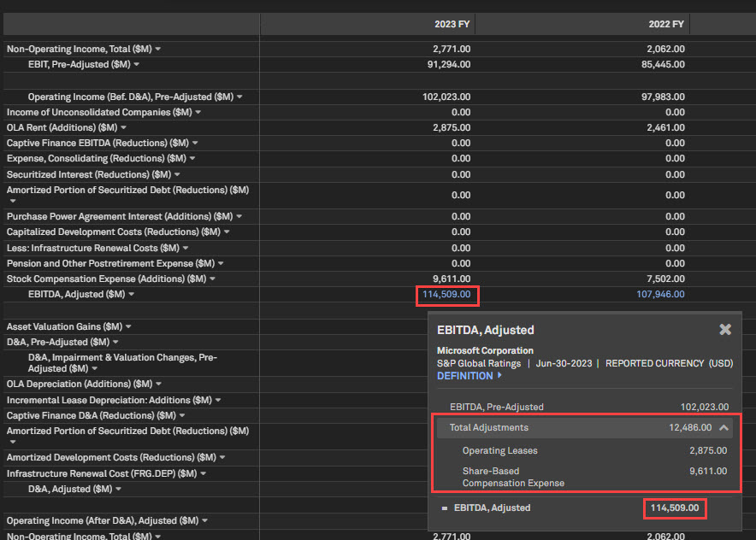
Task: Click arrow beside Captive Finance EBITDA (Reductions)
Action: [x=195, y=144]
